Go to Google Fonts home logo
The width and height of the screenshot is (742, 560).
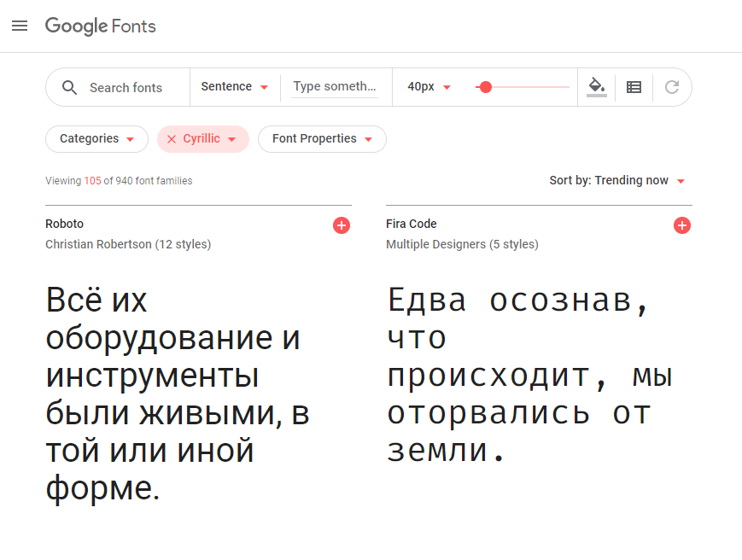click(x=100, y=26)
